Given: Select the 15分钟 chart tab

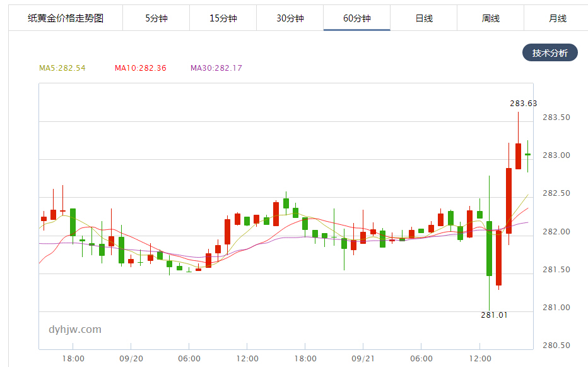Looking at the screenshot, I should [223, 18].
